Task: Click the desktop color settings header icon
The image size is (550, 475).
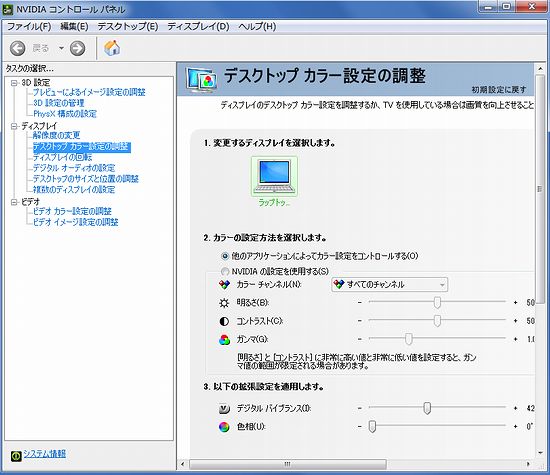Action: pos(201,80)
